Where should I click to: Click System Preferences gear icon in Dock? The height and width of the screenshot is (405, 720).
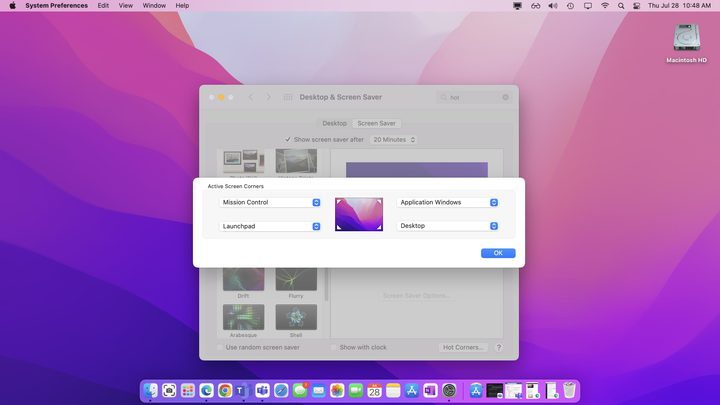point(449,390)
